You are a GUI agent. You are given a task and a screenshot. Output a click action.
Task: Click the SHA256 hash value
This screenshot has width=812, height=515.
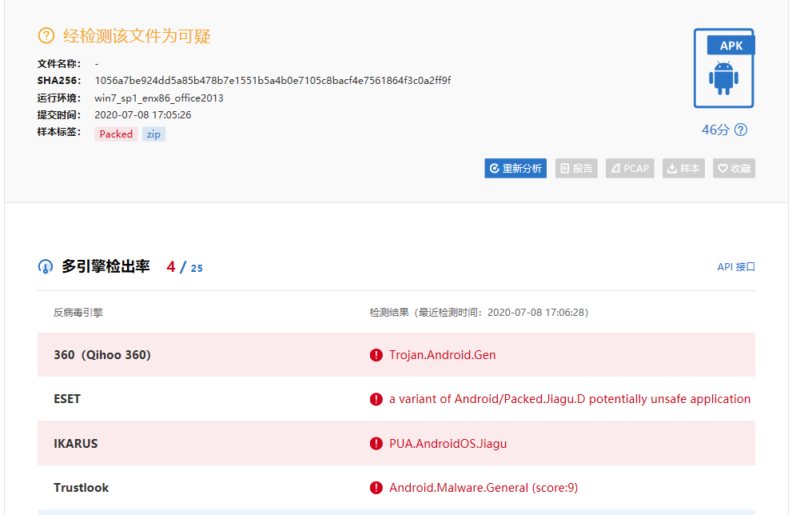273,81
